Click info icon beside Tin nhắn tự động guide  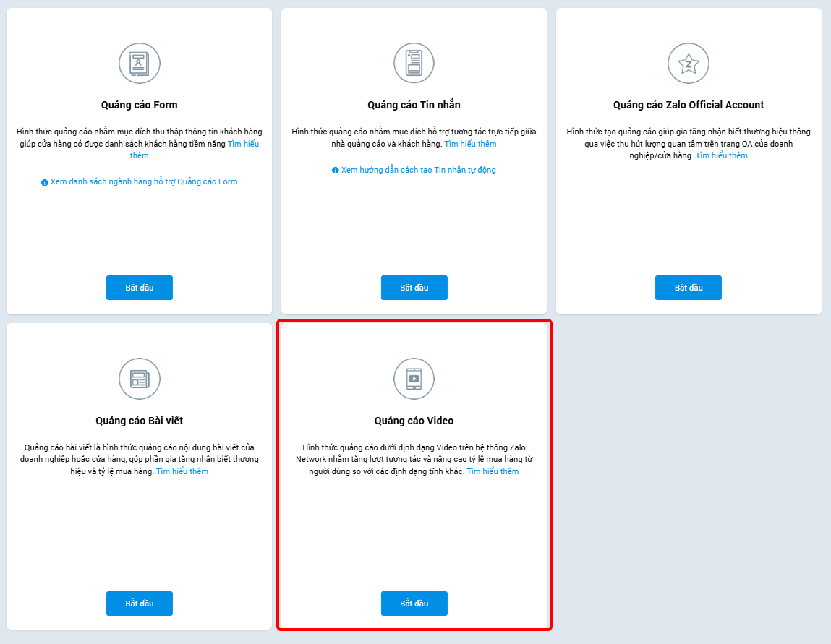click(x=336, y=171)
